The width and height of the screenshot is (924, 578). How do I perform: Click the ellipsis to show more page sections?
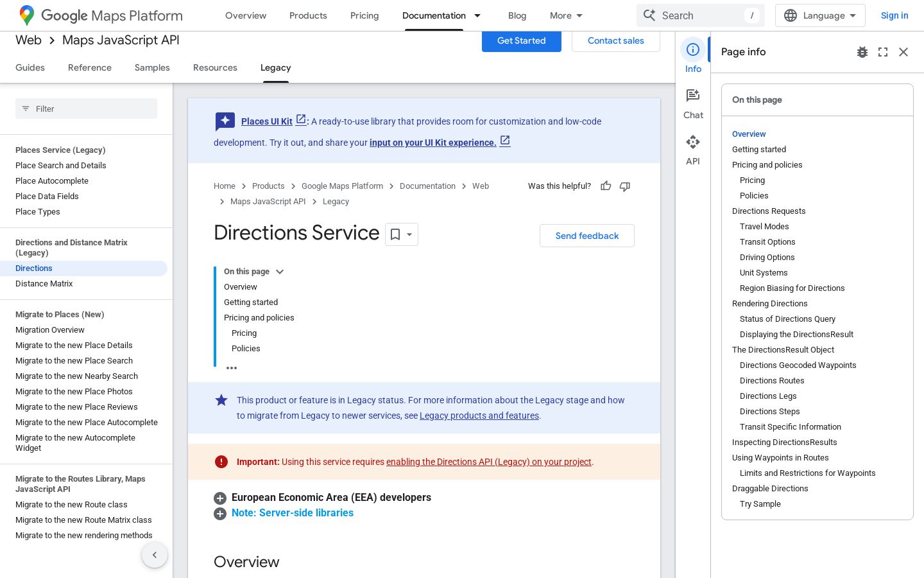coord(232,368)
